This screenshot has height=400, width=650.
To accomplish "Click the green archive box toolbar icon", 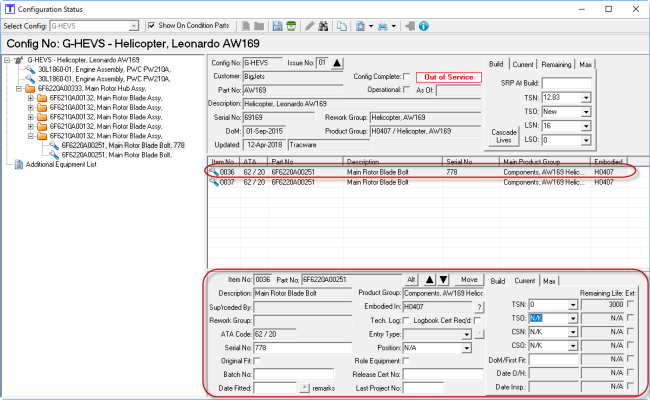I will point(291,26).
